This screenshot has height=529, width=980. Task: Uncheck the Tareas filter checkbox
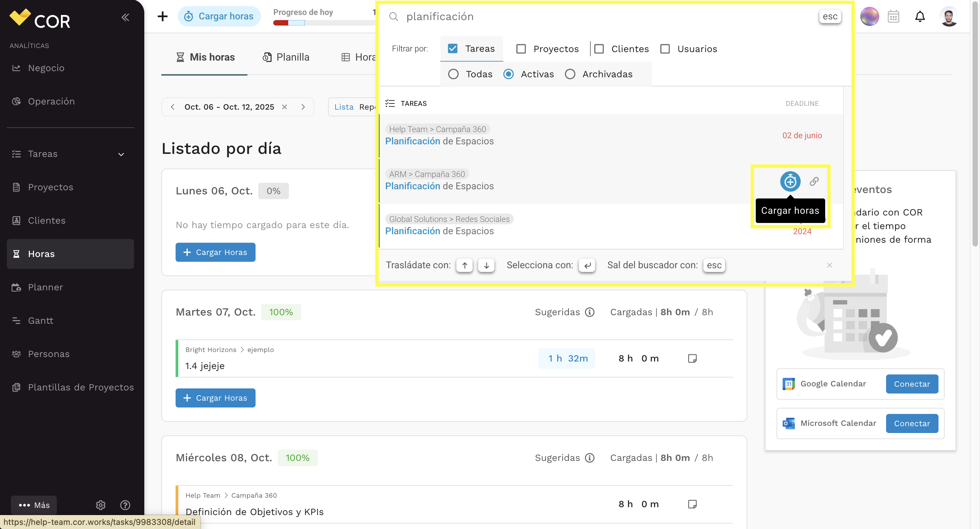point(453,49)
